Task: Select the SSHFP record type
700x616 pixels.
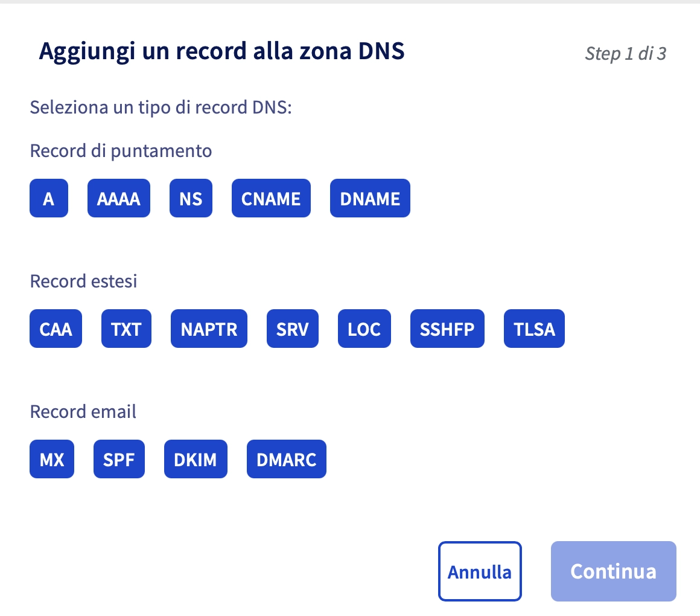Action: [447, 329]
